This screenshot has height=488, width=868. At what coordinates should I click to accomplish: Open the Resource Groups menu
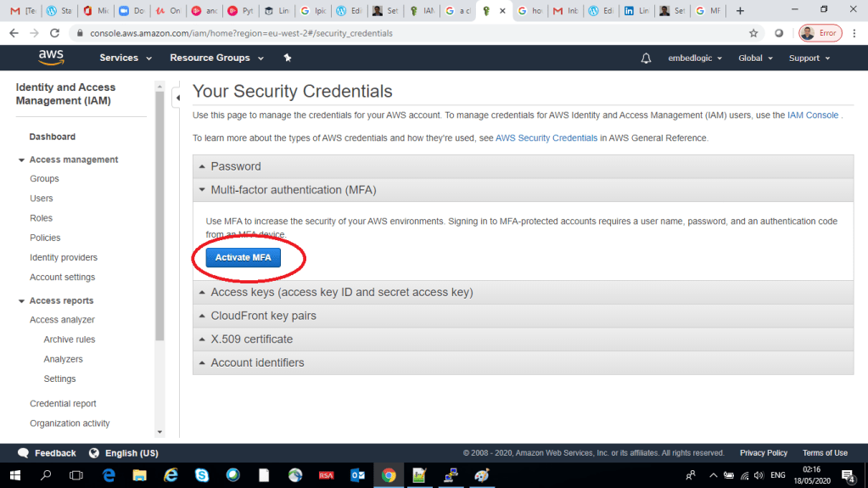point(216,58)
